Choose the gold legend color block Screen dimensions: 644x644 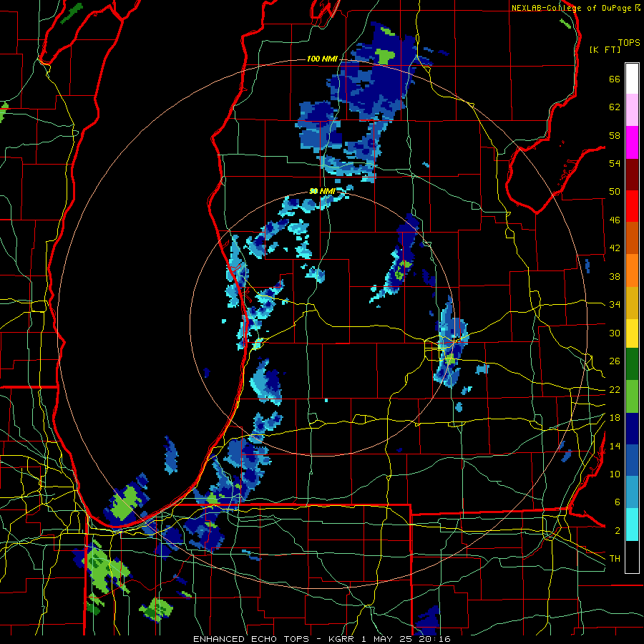coord(632,302)
